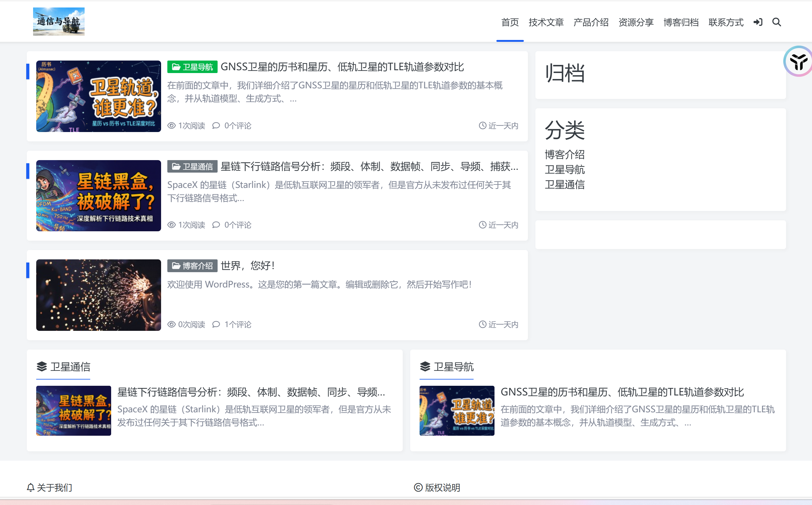
Task: Open the 资源分享 navigation item
Action: tap(636, 22)
